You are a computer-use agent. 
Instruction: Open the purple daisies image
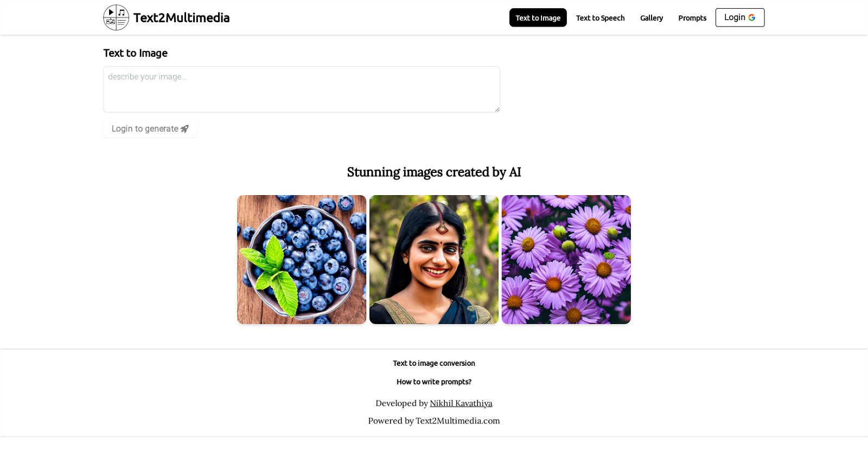[x=566, y=260]
